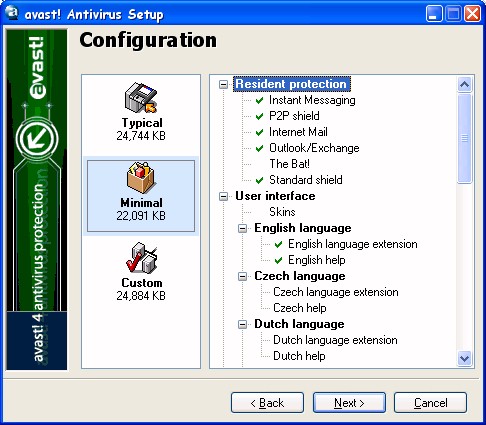Click the scroll down arrow
486x425 pixels.
pos(464,359)
